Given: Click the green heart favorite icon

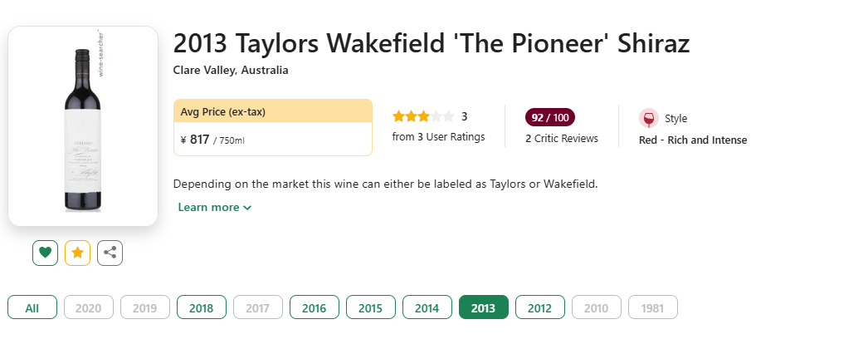Looking at the screenshot, I should coord(45,253).
